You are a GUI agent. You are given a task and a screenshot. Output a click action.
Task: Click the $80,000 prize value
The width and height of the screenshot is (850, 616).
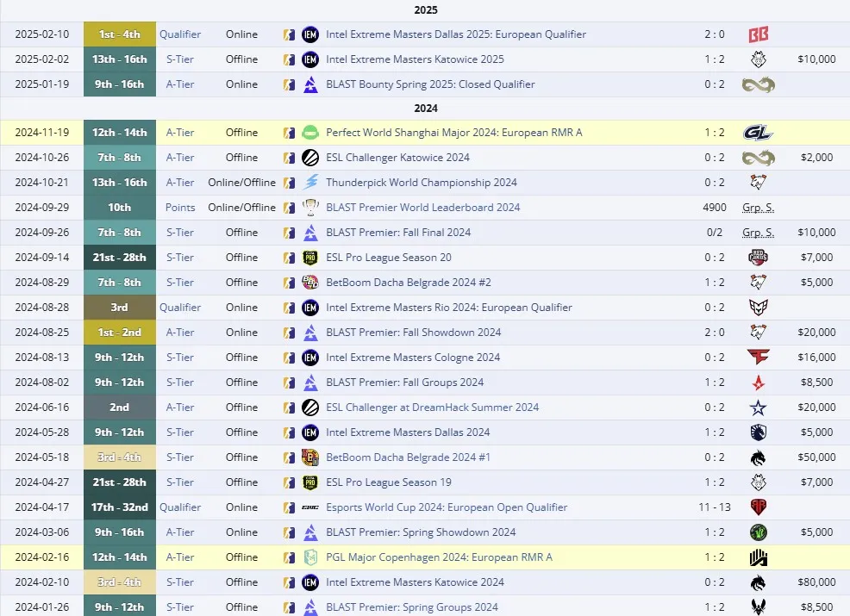pyautogui.click(x=816, y=582)
